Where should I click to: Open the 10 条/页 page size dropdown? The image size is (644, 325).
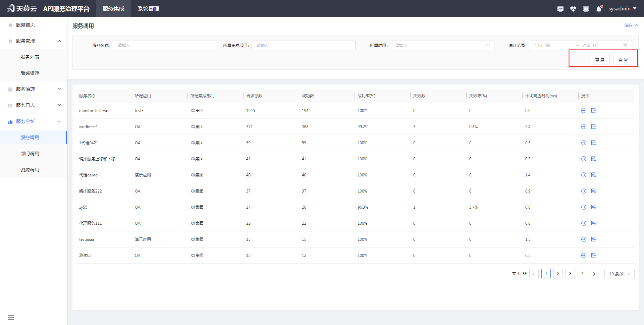click(619, 274)
